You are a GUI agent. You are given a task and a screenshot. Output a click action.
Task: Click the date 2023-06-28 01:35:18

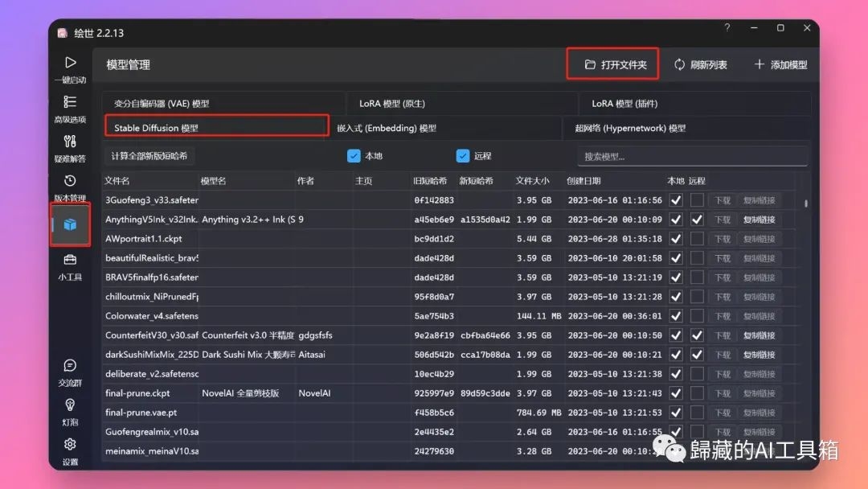point(615,239)
